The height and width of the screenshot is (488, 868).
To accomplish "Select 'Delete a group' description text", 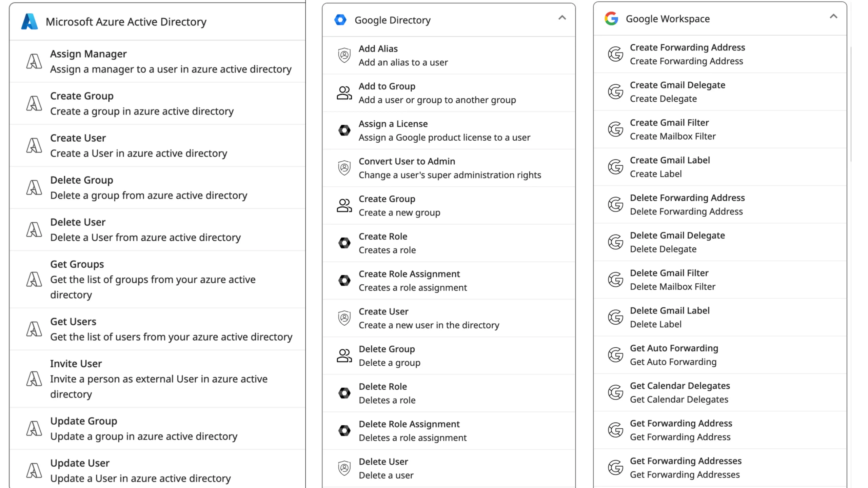I will (x=390, y=363).
